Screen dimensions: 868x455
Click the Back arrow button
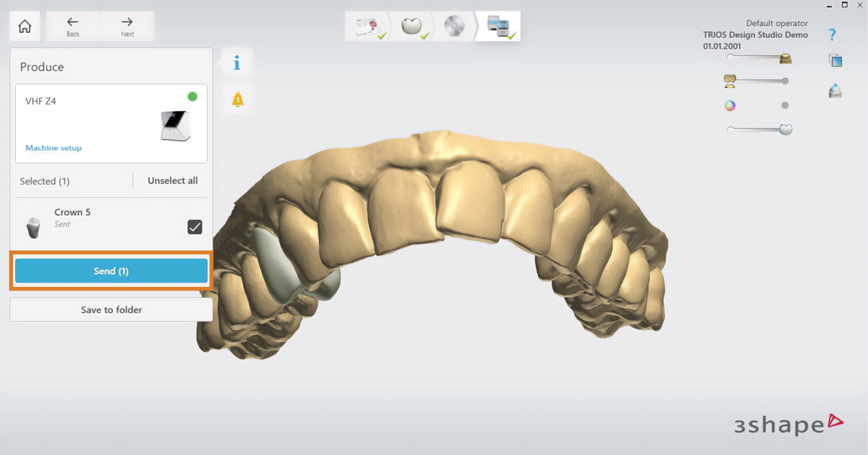click(x=73, y=26)
